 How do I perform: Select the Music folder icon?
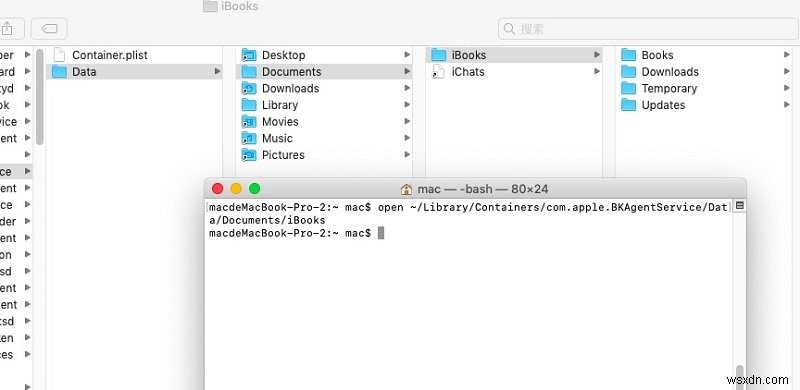pos(248,138)
